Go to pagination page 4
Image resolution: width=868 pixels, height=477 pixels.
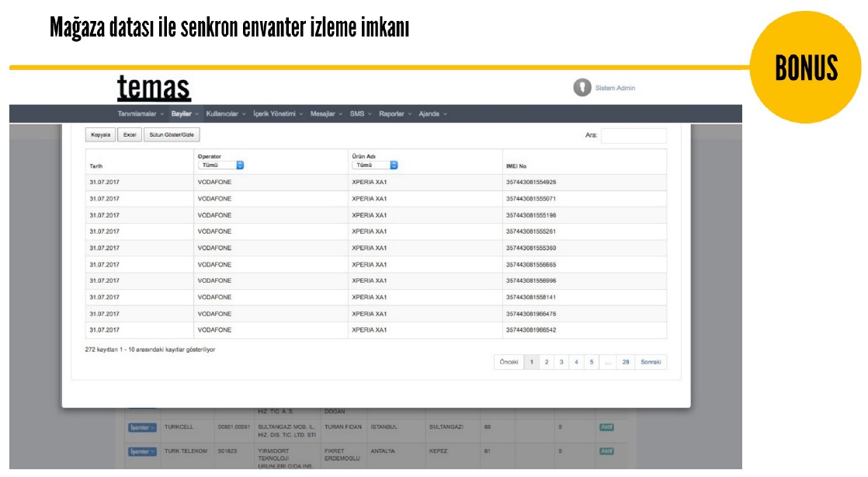click(x=576, y=362)
